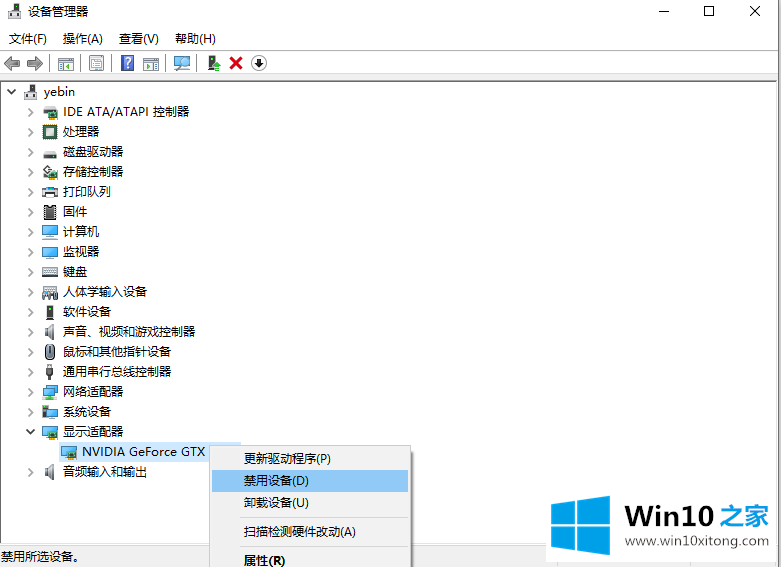The height and width of the screenshot is (567, 781).
Task: Select the 存储控制器 label
Action: click(93, 172)
